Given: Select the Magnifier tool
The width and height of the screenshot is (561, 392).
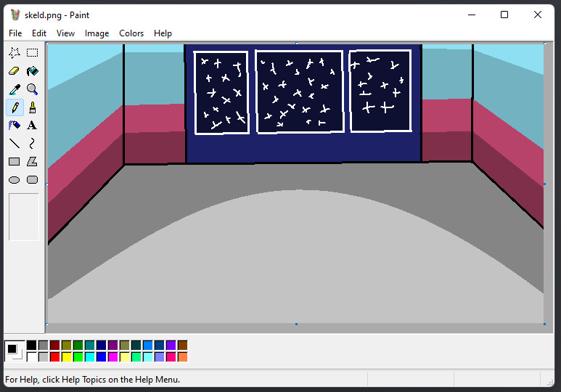Looking at the screenshot, I should point(33,89).
